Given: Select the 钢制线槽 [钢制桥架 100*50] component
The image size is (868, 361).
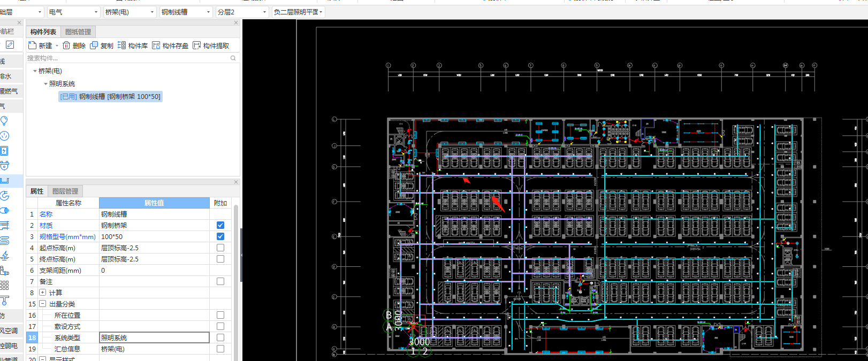Looking at the screenshot, I should [110, 97].
